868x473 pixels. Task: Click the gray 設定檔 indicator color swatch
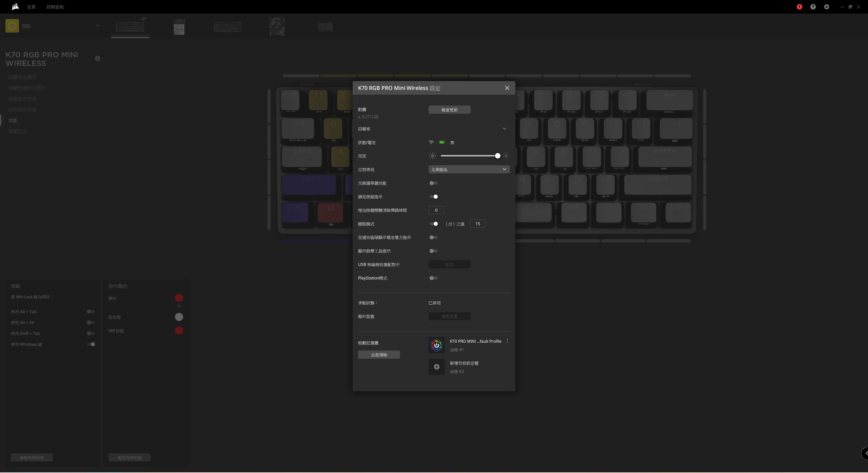[179, 317]
